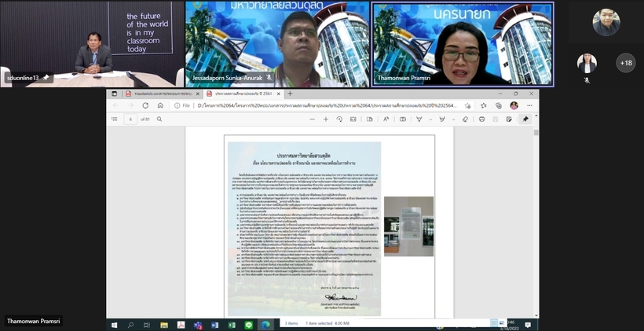
Task: Refresh the browser page
Action: [x=145, y=105]
